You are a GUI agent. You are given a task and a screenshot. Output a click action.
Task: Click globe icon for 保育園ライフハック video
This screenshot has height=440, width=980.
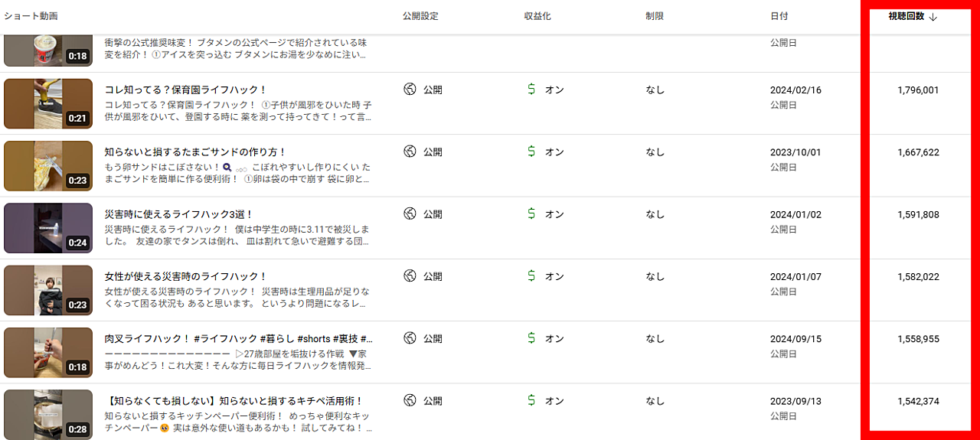(410, 90)
